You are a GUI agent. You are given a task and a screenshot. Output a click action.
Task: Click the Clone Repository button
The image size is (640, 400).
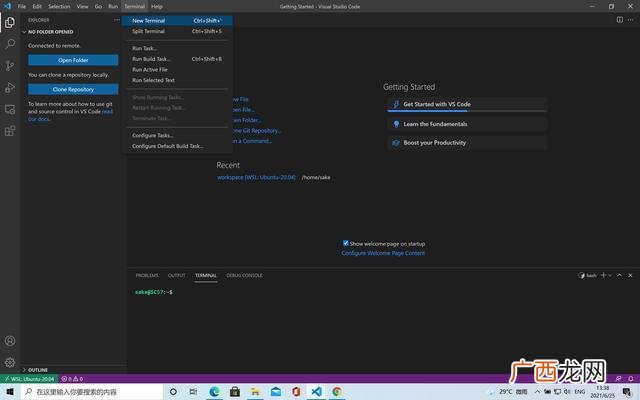tap(73, 89)
